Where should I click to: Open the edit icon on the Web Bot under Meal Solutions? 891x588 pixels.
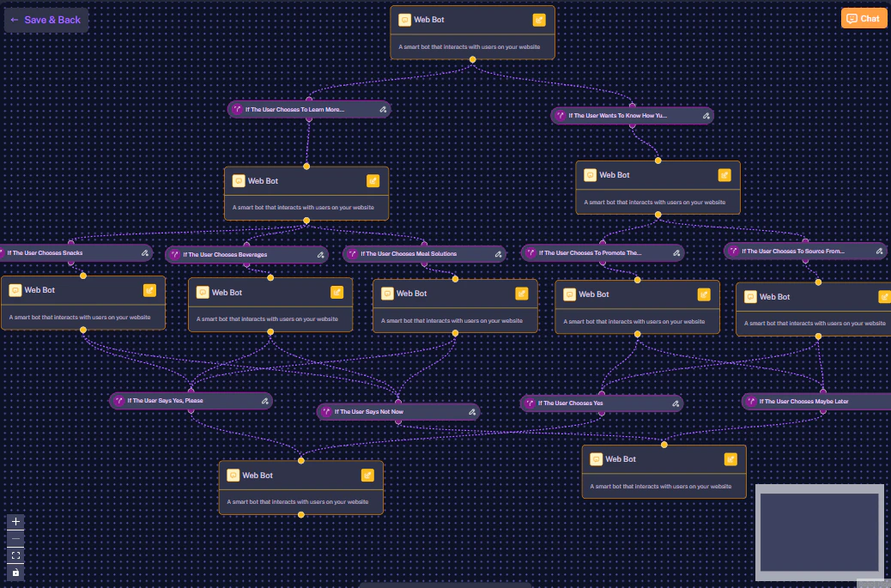[x=522, y=293]
